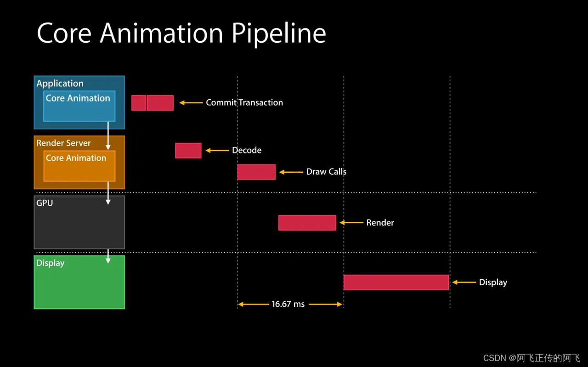
Task: Select the "Render Server" label
Action: [x=63, y=143]
